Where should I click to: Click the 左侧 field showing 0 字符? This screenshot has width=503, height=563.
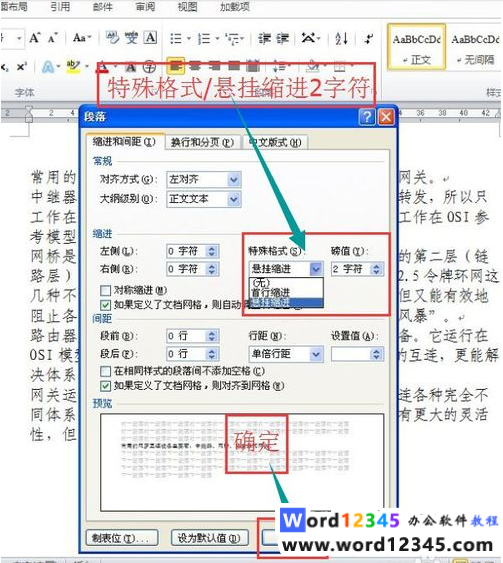(x=186, y=251)
